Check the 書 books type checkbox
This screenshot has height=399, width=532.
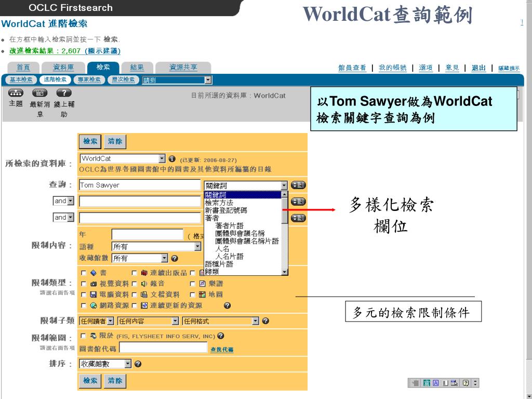click(x=84, y=273)
